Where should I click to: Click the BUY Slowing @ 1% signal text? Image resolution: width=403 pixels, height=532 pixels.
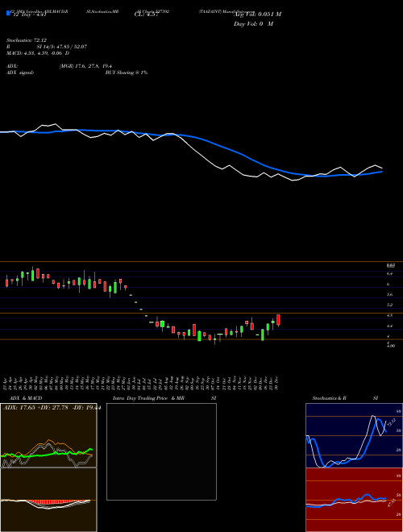(x=127, y=73)
